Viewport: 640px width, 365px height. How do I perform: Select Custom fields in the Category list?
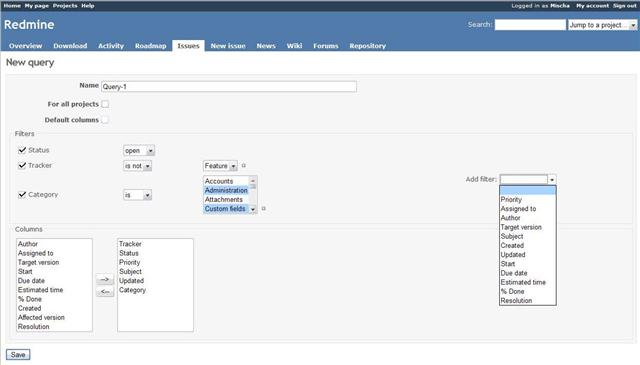pos(226,209)
